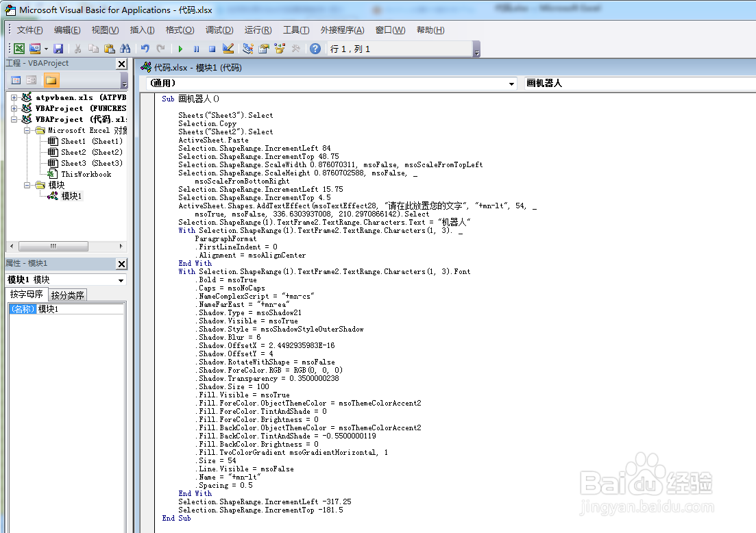
Task: Expand the atpvbaen.xls project node
Action: pos(14,97)
